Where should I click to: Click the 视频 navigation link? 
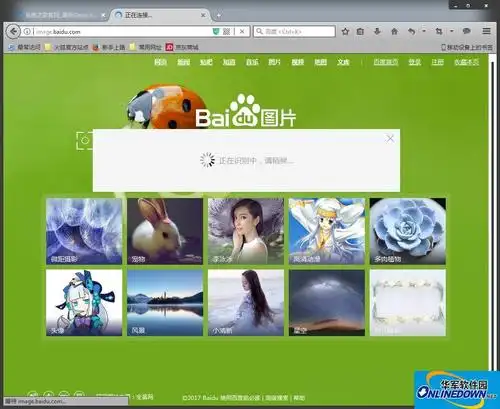[x=298, y=62]
